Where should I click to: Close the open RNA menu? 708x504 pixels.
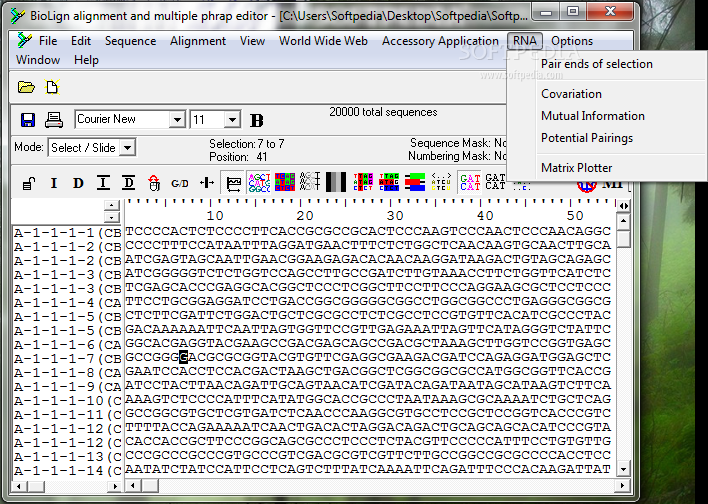click(524, 41)
